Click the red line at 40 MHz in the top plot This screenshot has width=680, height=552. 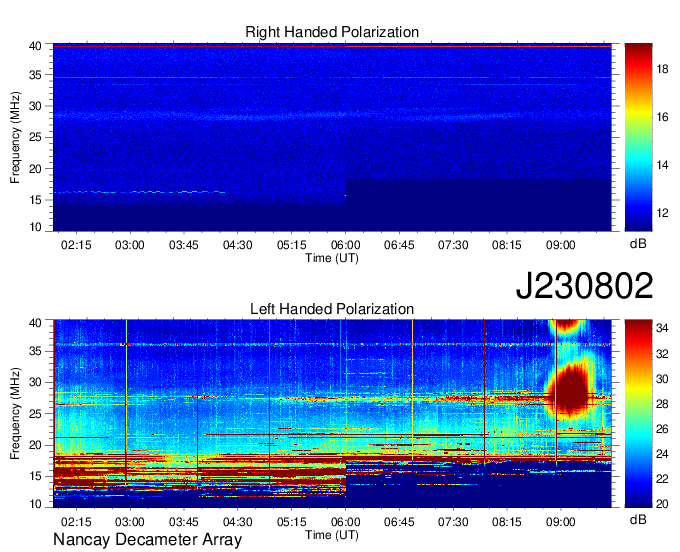point(332,46)
